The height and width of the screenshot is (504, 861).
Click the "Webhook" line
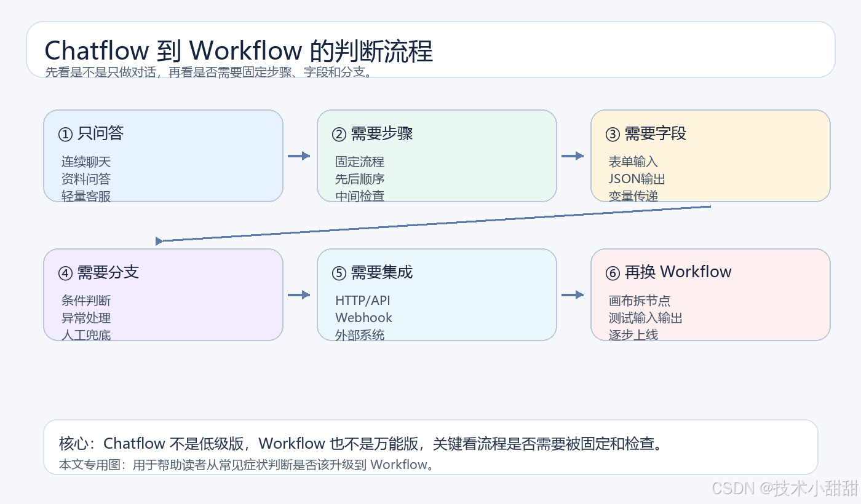(363, 318)
